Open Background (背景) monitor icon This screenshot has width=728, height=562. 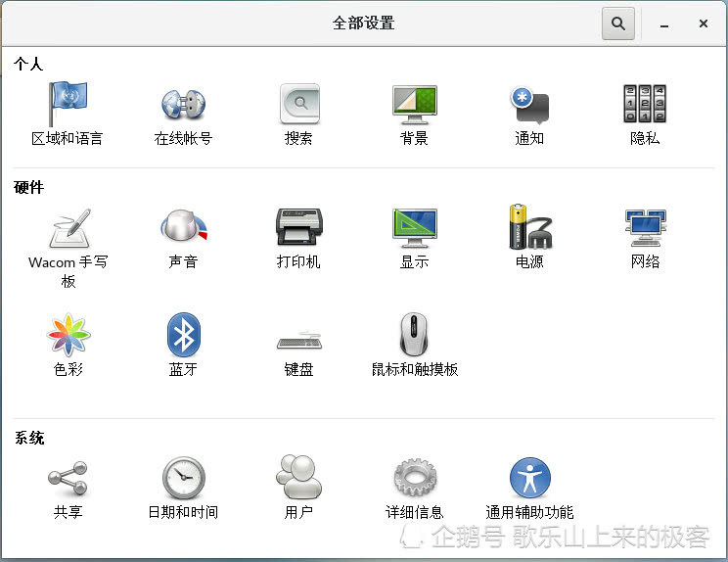pyautogui.click(x=415, y=105)
